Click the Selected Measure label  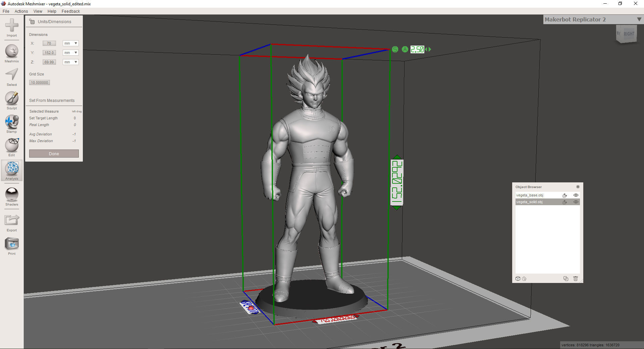click(44, 111)
